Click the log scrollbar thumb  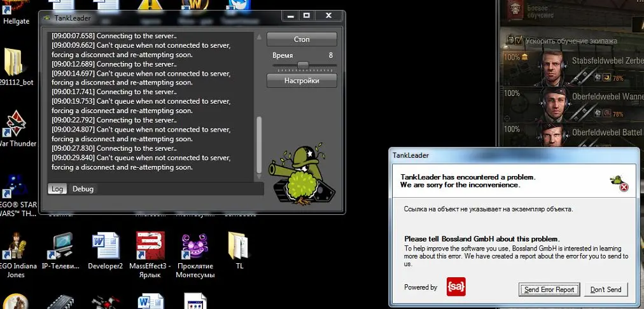pyautogui.click(x=259, y=145)
